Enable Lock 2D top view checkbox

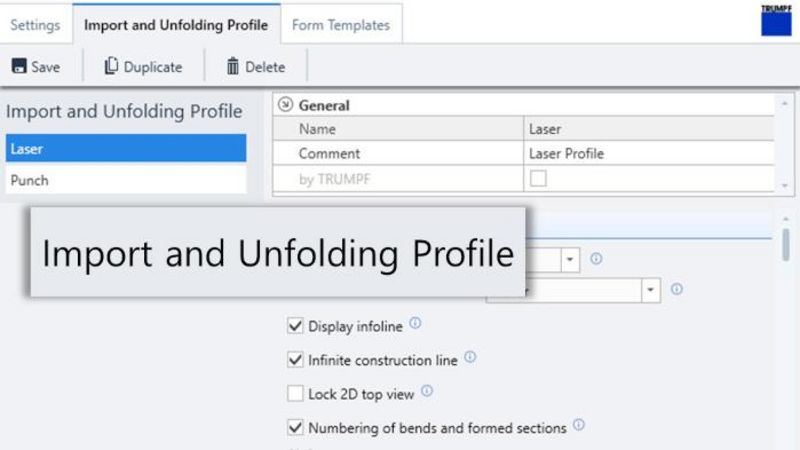295,394
